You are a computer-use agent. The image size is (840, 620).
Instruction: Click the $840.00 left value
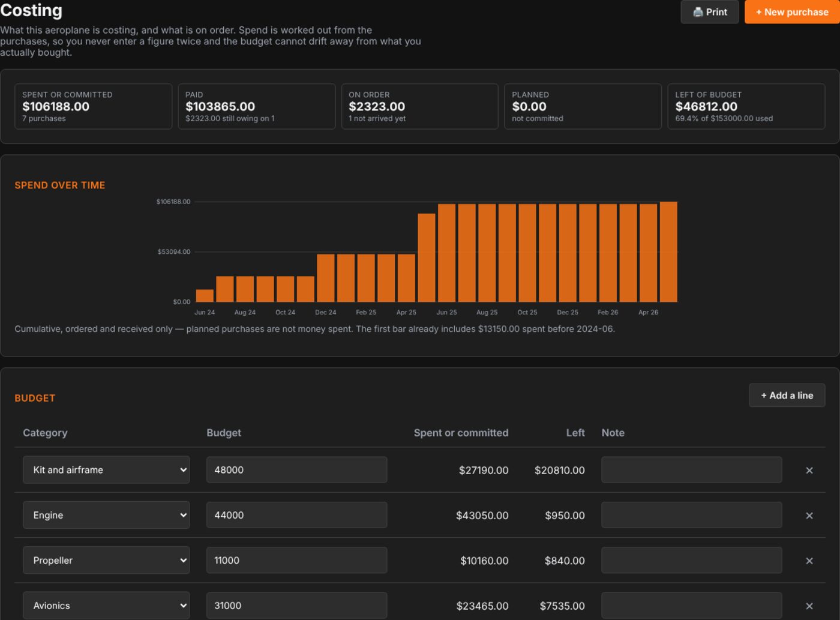point(565,561)
